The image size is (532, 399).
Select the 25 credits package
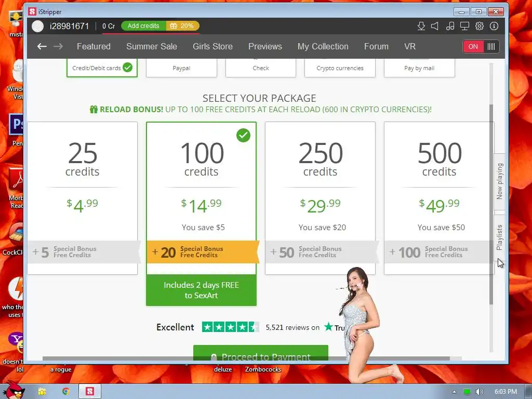pos(83,198)
